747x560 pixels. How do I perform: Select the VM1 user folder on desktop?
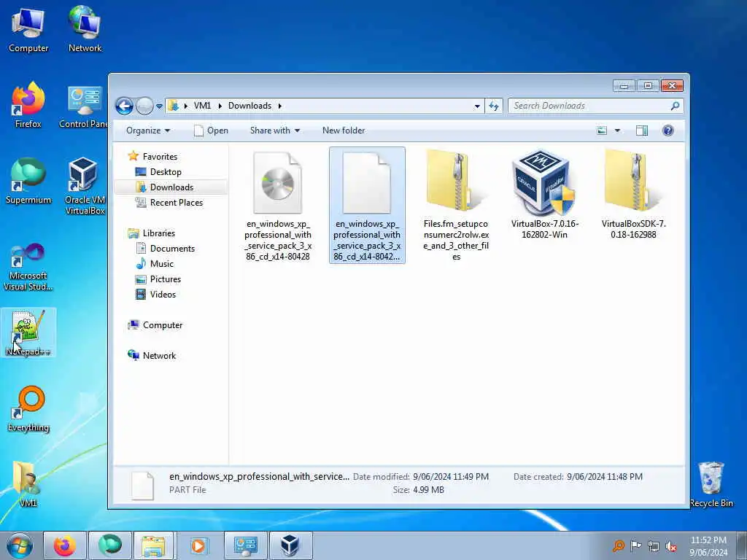click(x=28, y=484)
